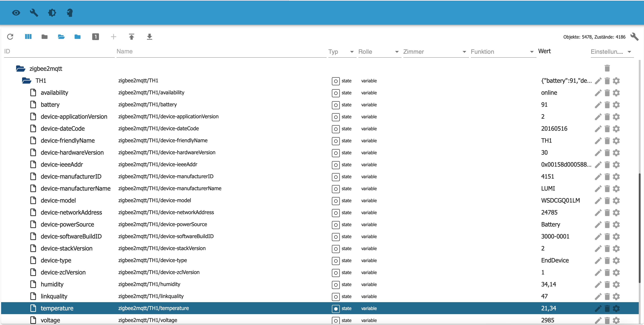Toggle the expand depth number one icon
The width and height of the screenshot is (644, 325).
(x=96, y=37)
